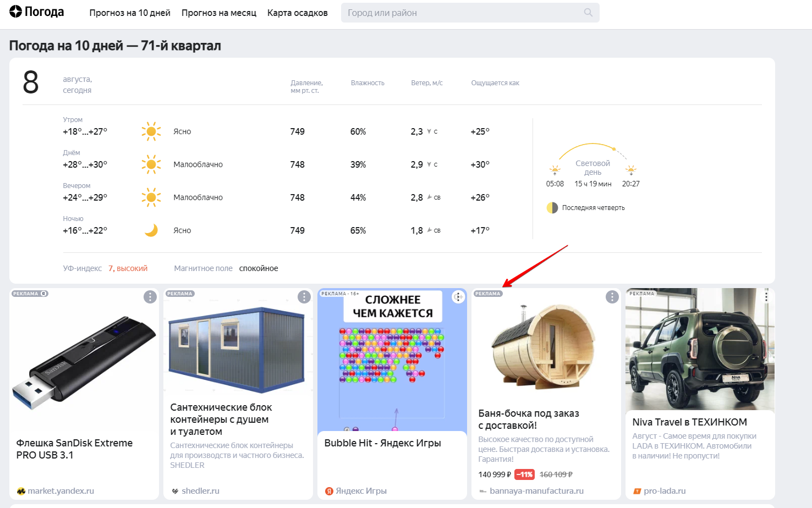Screen dimensions: 812x508
Task: Click the clear sky sun icon for morning
Action: [x=151, y=131]
